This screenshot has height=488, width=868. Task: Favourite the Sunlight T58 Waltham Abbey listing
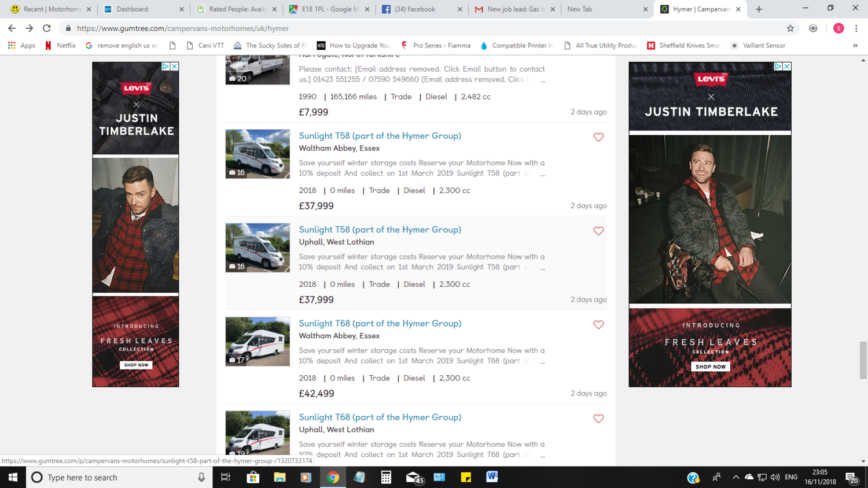click(x=598, y=137)
